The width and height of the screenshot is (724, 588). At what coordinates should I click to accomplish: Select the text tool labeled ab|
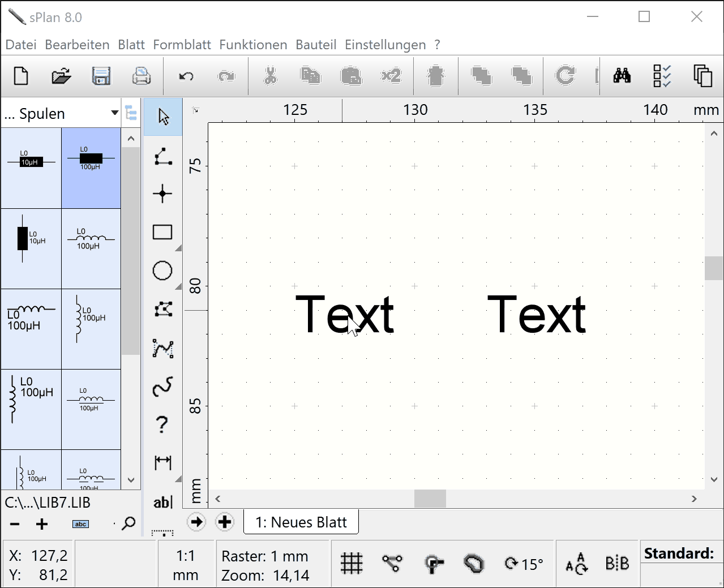163,501
